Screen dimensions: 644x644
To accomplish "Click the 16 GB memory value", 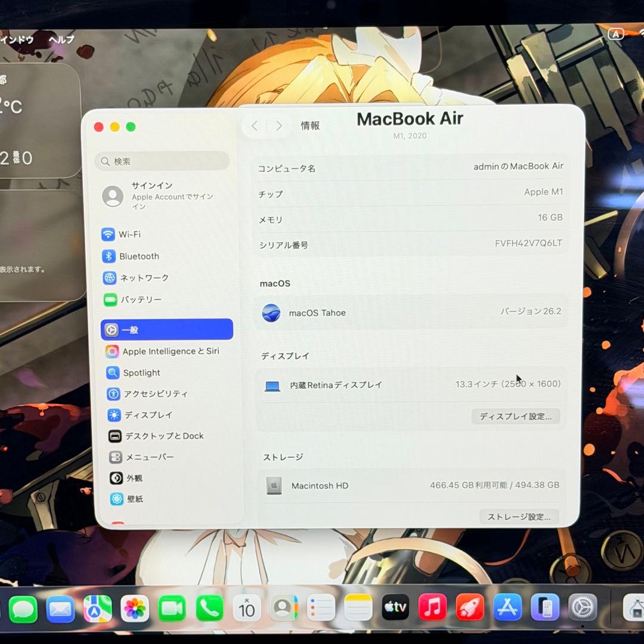I will click(550, 217).
